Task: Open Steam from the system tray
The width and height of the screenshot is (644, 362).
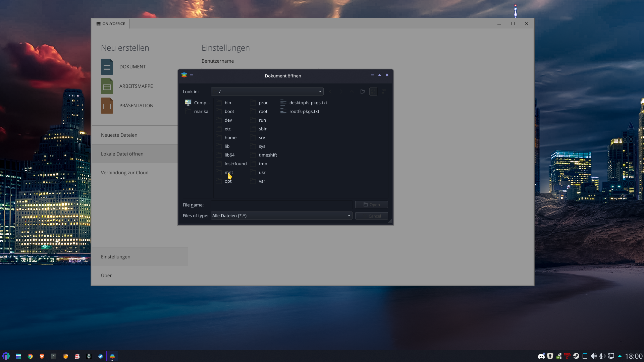Action: click(576, 356)
